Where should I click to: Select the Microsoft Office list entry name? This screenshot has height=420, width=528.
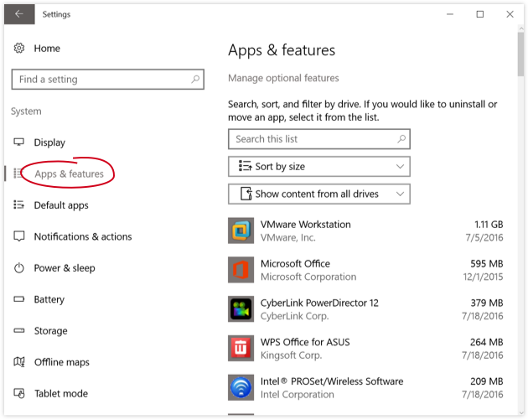coord(295,264)
